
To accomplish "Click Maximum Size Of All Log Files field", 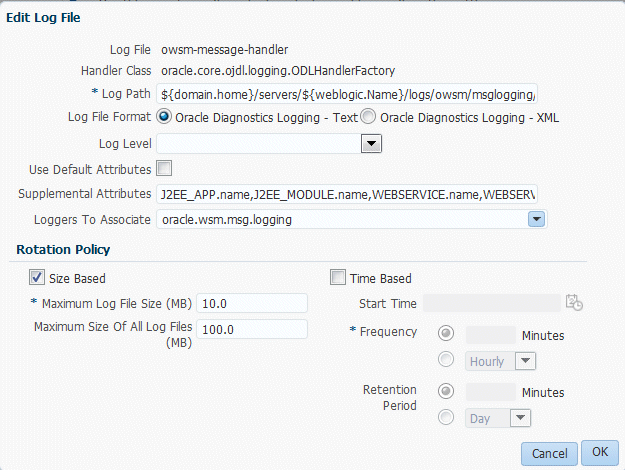I will coord(252,329).
